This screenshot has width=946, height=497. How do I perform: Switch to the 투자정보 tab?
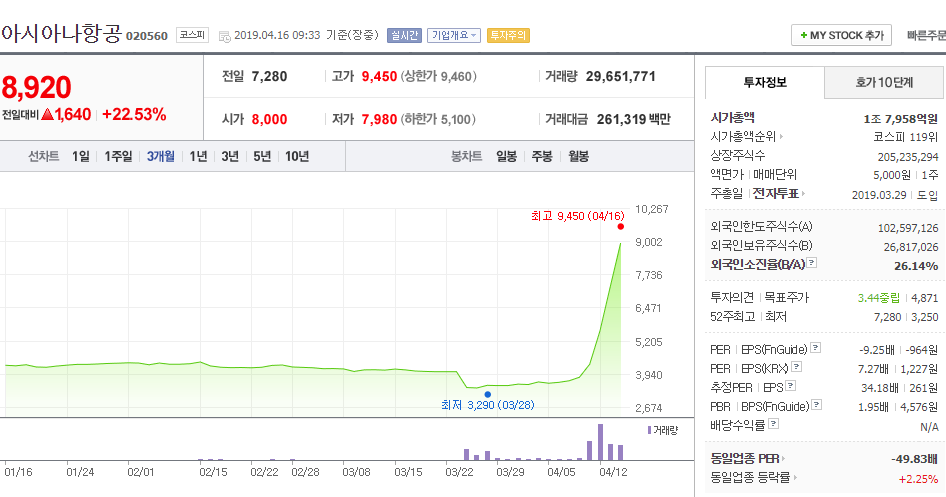[x=764, y=83]
